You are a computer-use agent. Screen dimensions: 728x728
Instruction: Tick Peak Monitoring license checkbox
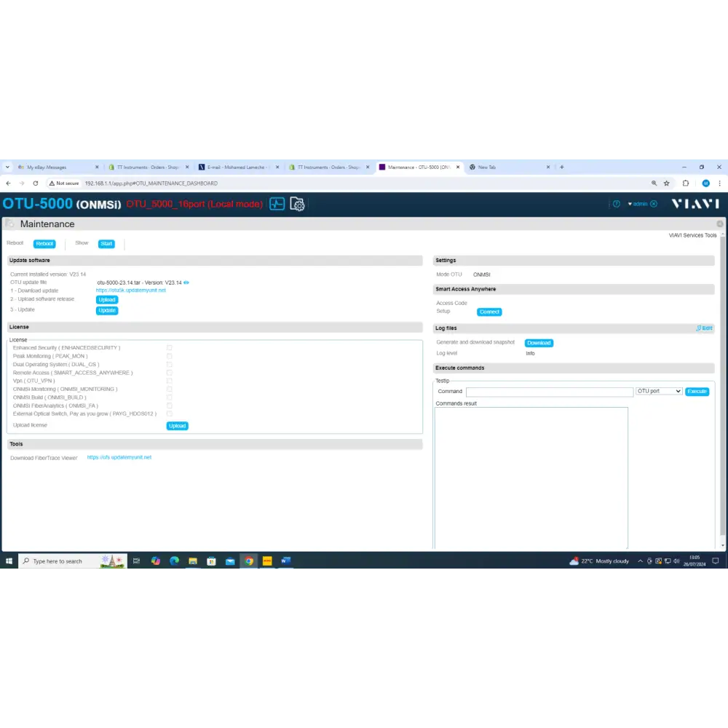point(170,356)
